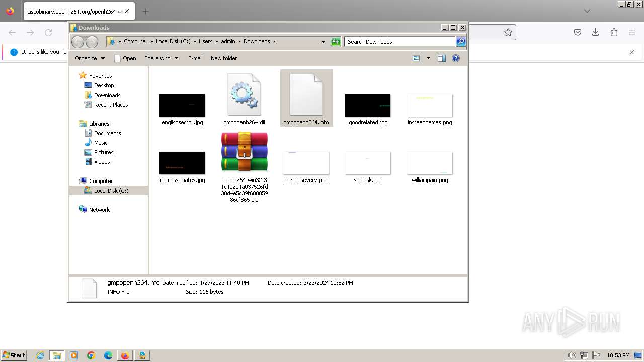644x362 pixels.
Task: Select Computer in navigation pane
Action: tap(101, 181)
